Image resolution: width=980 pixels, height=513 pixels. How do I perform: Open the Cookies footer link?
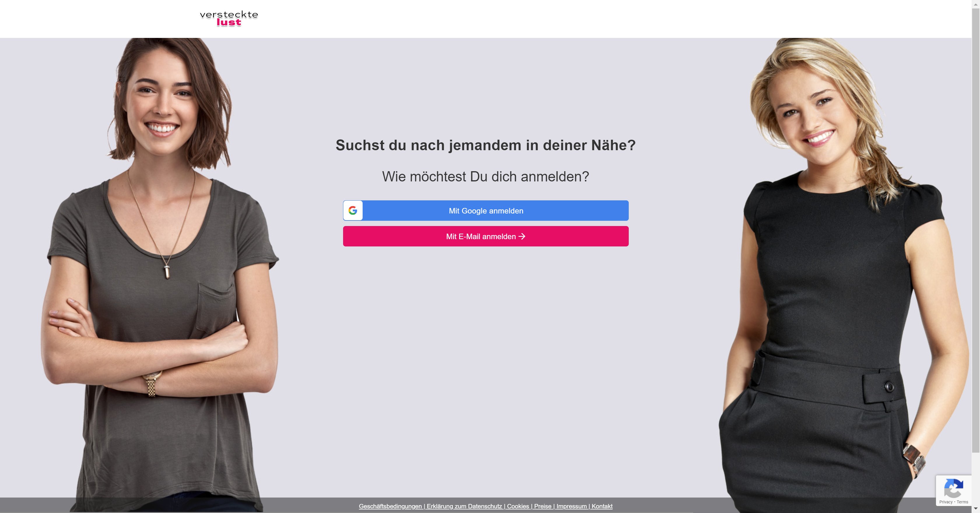pos(518,506)
